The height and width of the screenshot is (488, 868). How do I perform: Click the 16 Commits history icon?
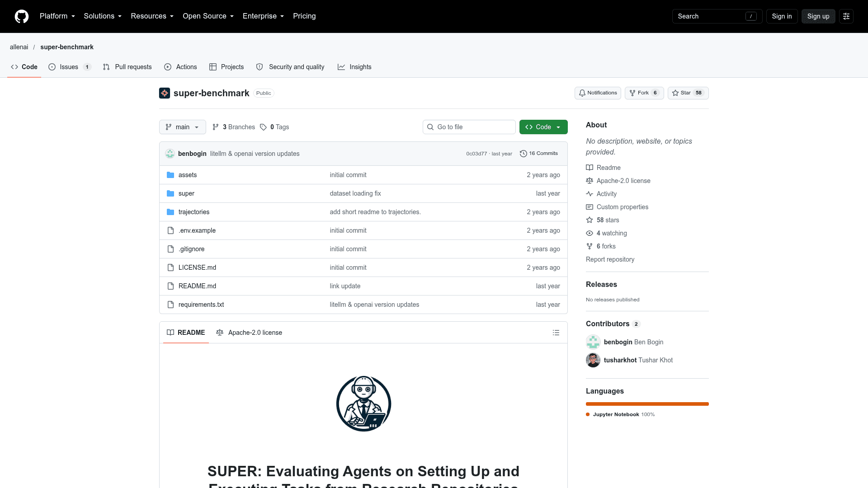524,154
